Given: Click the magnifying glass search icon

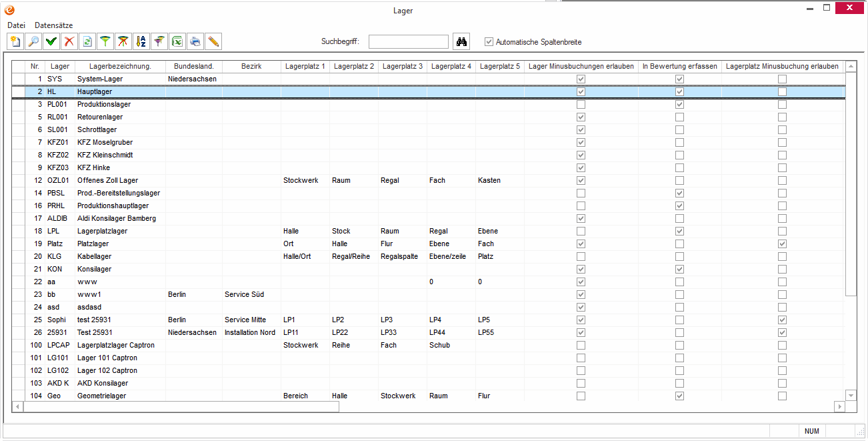Looking at the screenshot, I should [33, 41].
